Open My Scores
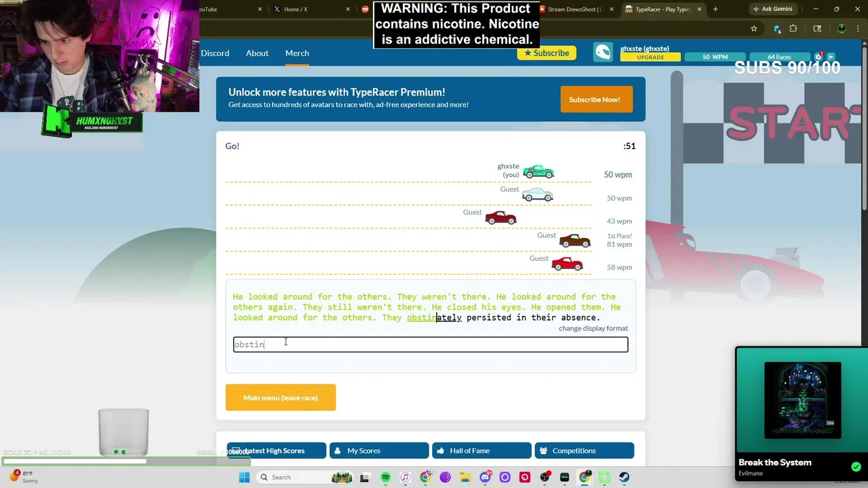This screenshot has width=868, height=488. coord(379,451)
